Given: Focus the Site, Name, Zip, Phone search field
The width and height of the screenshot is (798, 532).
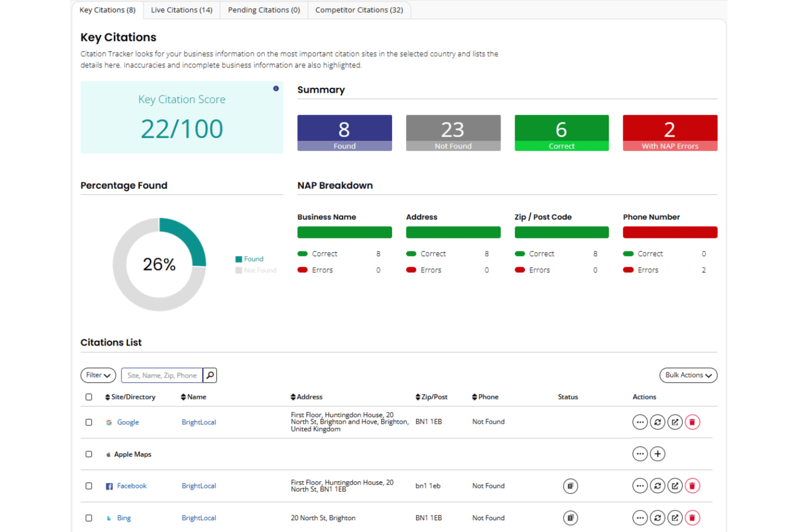Looking at the screenshot, I should click(x=162, y=375).
